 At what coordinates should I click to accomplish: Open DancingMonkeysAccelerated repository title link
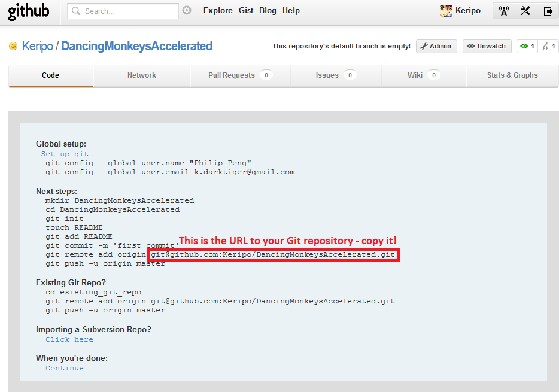pos(137,46)
